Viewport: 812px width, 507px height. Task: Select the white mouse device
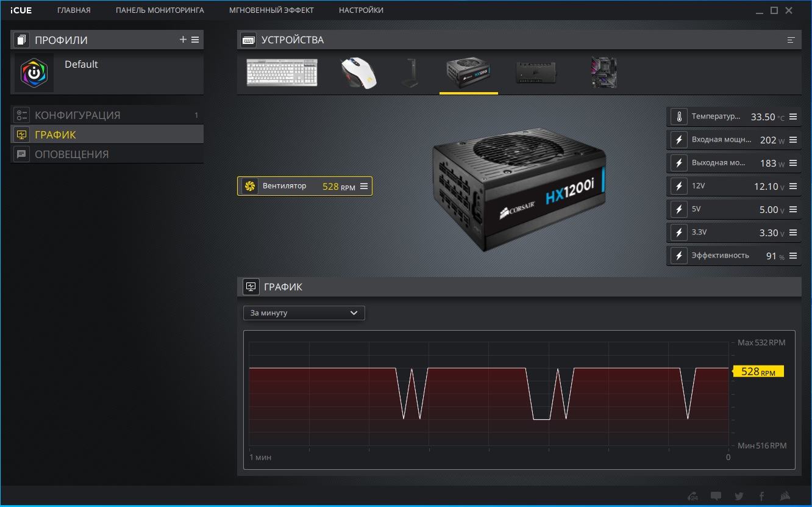358,73
